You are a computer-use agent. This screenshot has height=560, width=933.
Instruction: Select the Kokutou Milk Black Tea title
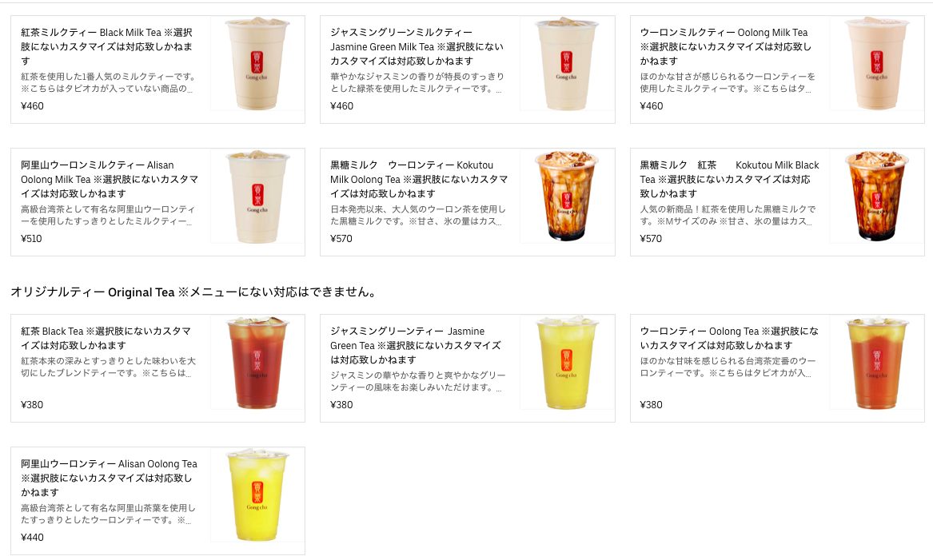[x=729, y=179]
